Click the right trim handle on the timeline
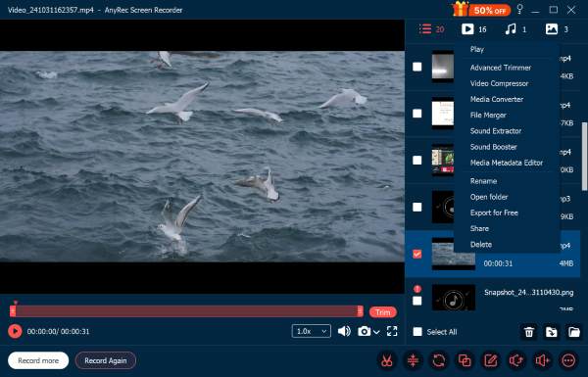588x377 pixels. coord(360,311)
